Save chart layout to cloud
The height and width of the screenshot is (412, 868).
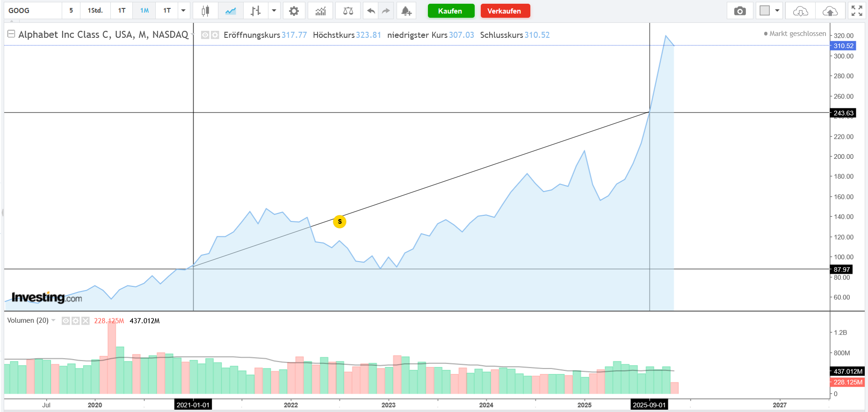(830, 11)
